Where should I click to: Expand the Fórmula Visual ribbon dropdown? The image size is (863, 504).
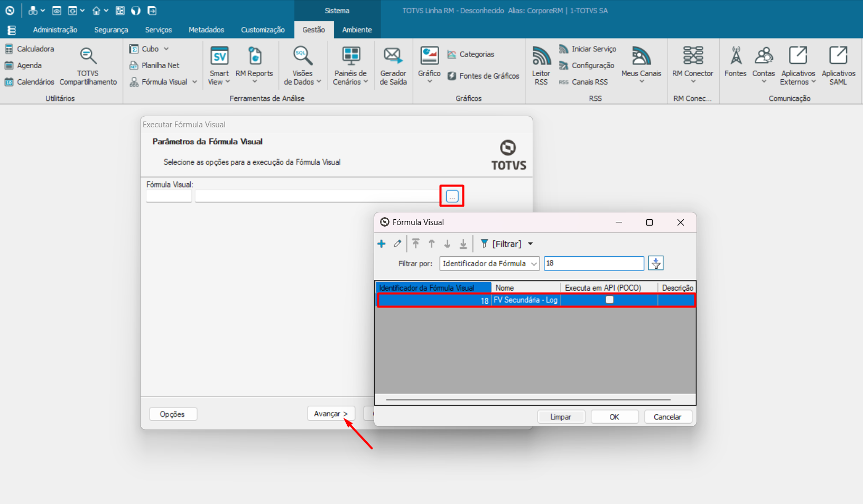194,82
